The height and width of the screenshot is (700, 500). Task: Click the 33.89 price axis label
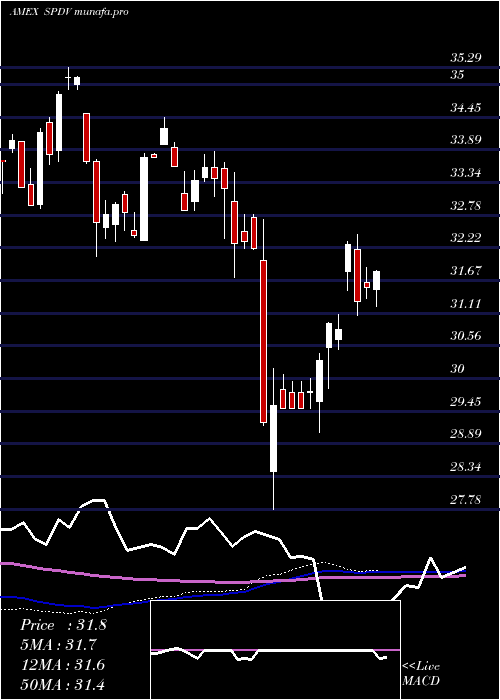(466, 140)
